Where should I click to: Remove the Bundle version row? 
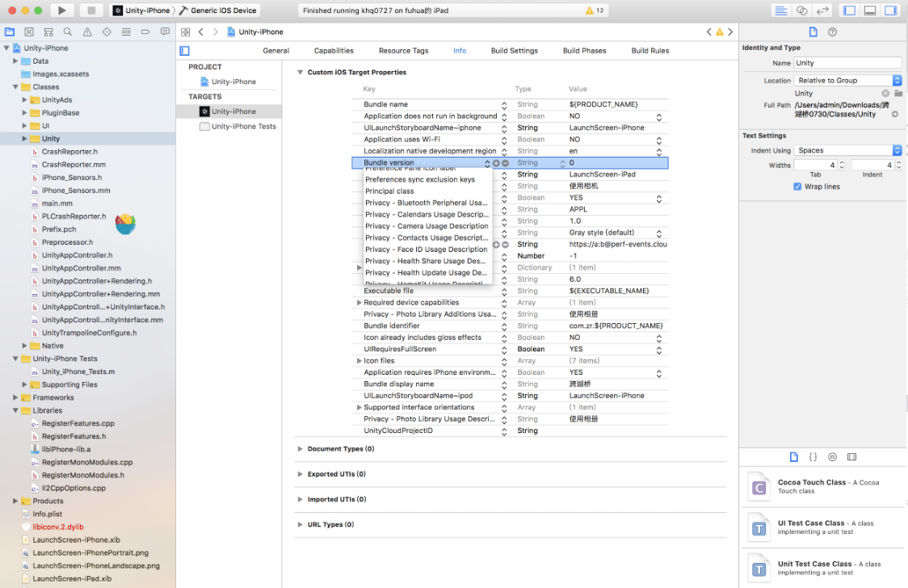tap(505, 163)
